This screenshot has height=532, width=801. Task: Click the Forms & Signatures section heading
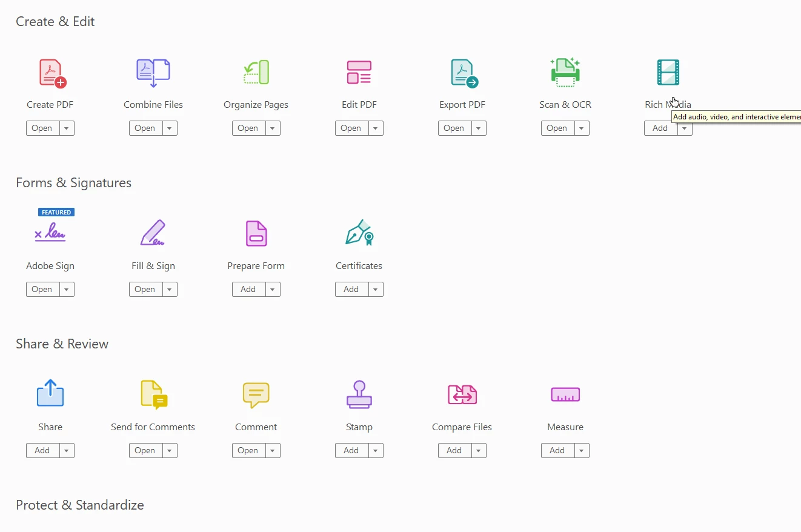[73, 183]
